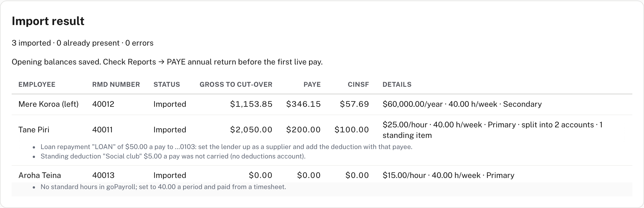This screenshot has width=644, height=208.
Task: Select details "$60,000.00/year · 40.00 h/week · Secondary"
Action: [x=462, y=104]
